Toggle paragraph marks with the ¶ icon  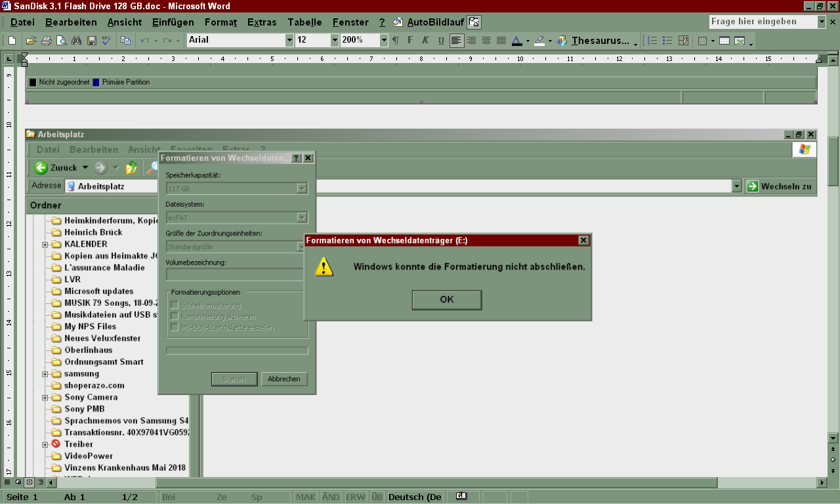coord(395,41)
